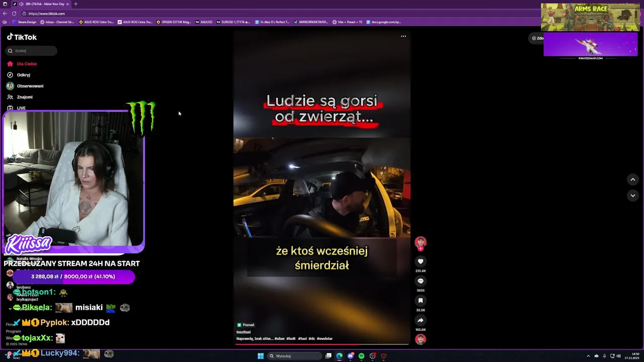Open #evelstar hashtag

[x=325, y=339]
